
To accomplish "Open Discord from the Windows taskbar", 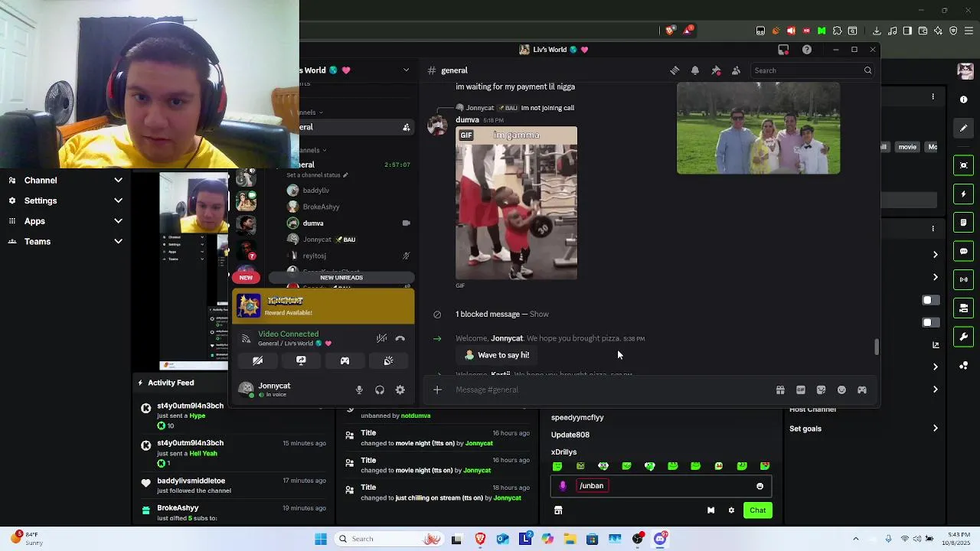I will tap(660, 539).
